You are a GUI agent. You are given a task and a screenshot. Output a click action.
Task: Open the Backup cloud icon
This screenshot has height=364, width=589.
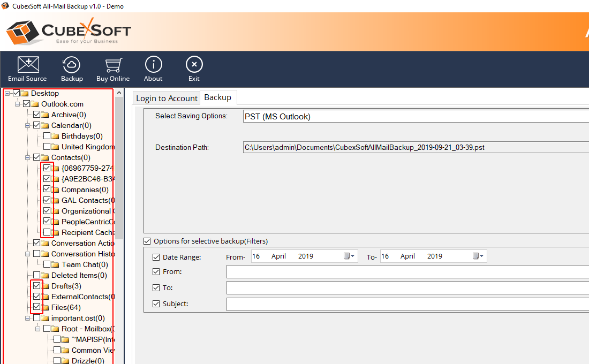click(72, 65)
